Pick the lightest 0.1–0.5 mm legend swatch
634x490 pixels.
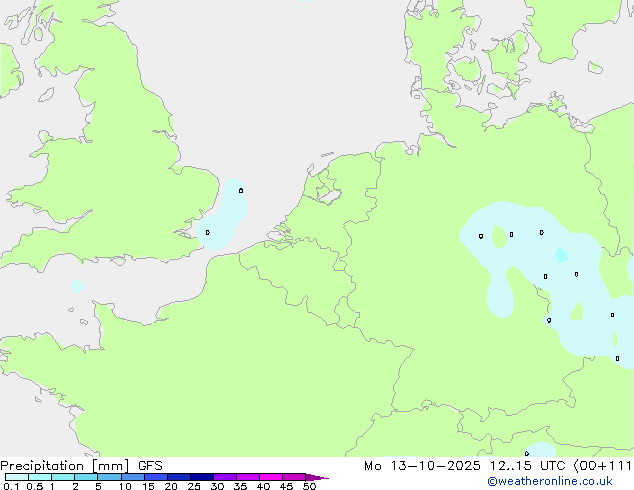[x=17, y=477]
